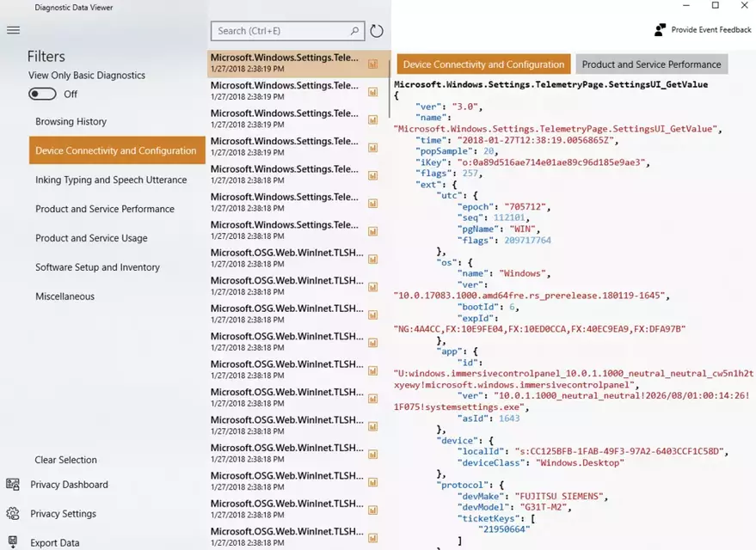Image resolution: width=756 pixels, height=550 pixels.
Task: Deselect Device Connectivity and Configuration sidebar filter
Action: 117,150
